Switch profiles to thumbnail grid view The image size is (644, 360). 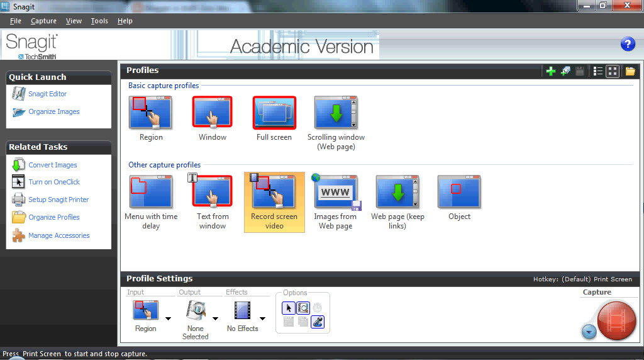pos(613,71)
